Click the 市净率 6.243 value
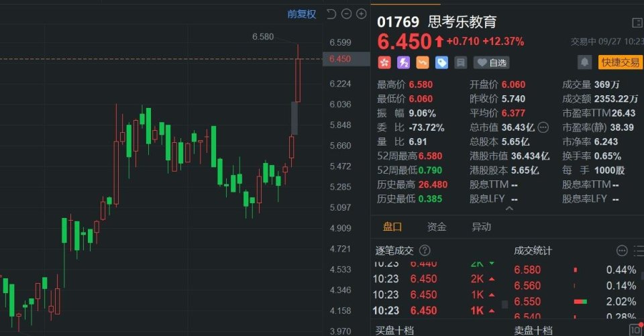 (x=606, y=142)
